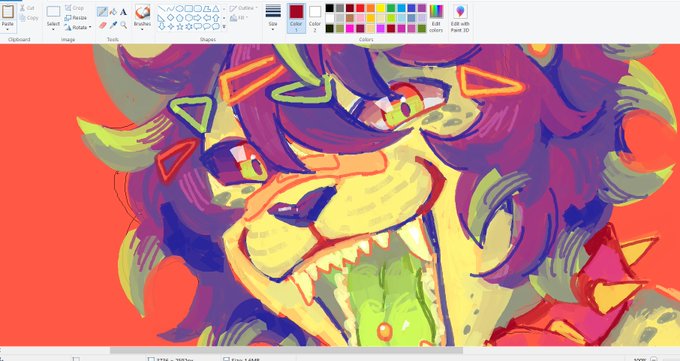Click the Cut button
The width and height of the screenshot is (680, 361).
pyautogui.click(x=27, y=8)
